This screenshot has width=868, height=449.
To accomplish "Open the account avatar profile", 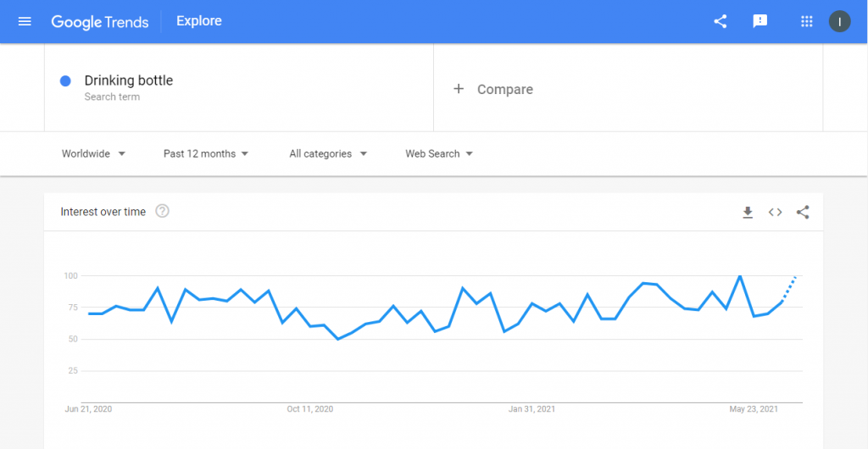I will tap(839, 21).
